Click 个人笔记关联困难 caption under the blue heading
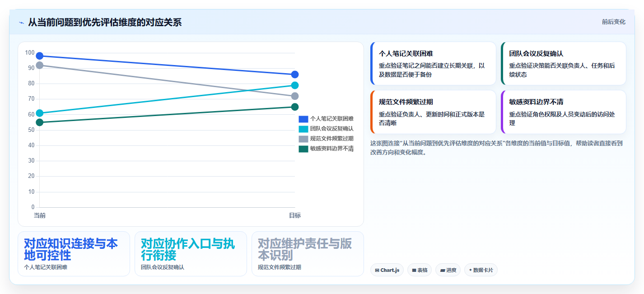Screen dimensions: 644x294 45,267
